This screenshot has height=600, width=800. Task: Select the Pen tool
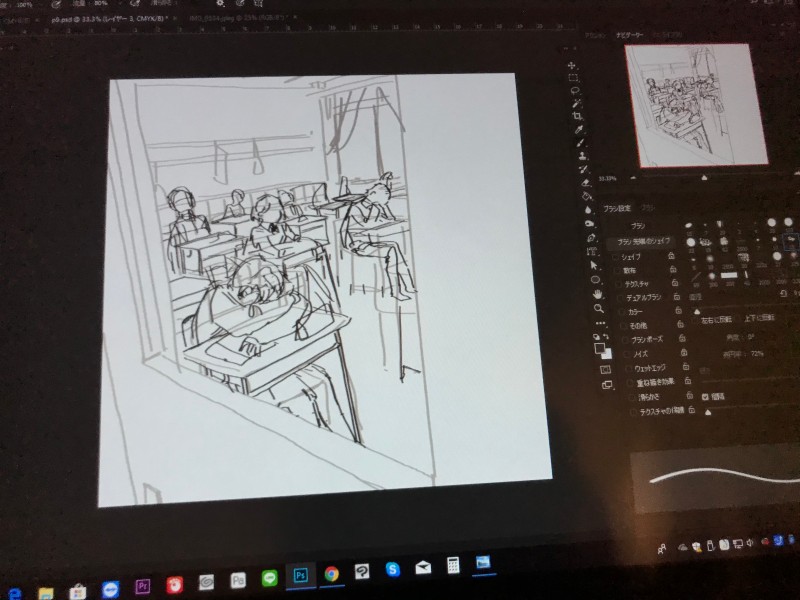pyautogui.click(x=591, y=237)
